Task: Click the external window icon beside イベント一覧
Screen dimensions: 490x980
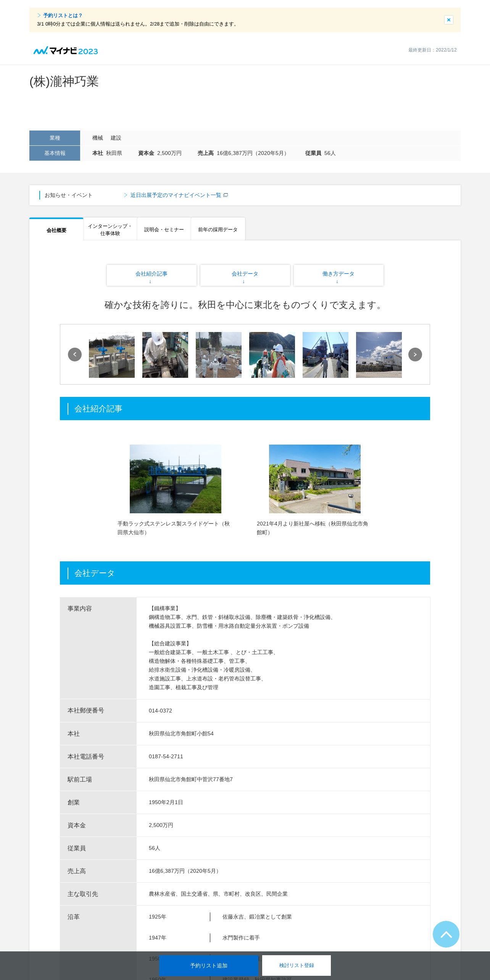Action: 226,195
